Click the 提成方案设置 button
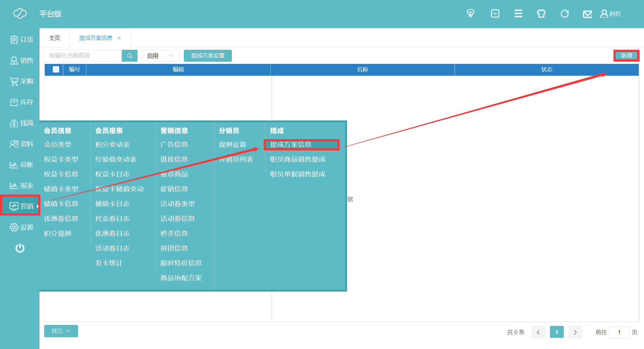The height and width of the screenshot is (349, 644). point(208,56)
